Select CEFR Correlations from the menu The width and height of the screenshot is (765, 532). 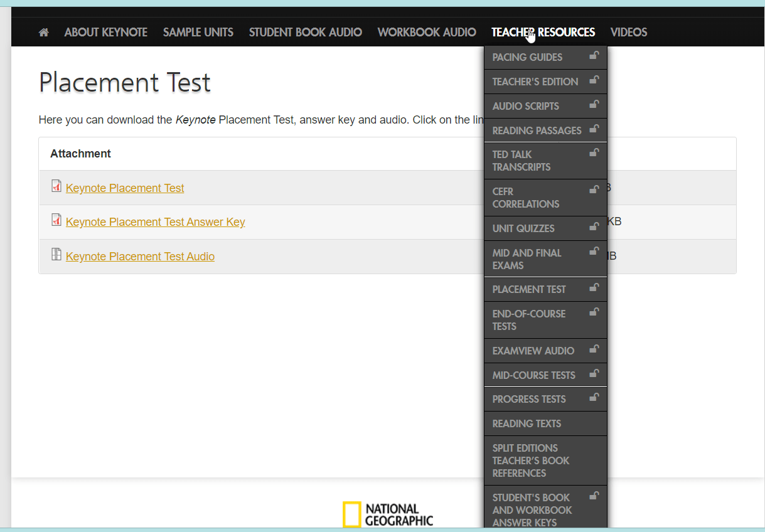pos(525,198)
